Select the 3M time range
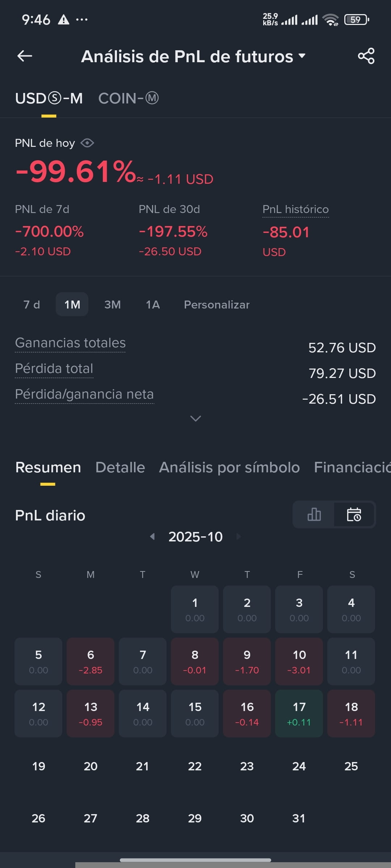Image resolution: width=391 pixels, height=868 pixels. tap(113, 305)
